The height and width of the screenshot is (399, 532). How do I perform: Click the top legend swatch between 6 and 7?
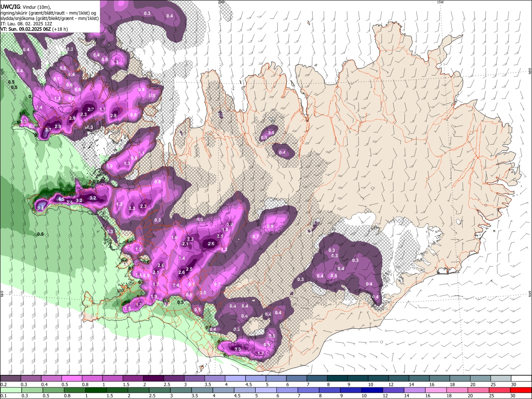coord(296,379)
